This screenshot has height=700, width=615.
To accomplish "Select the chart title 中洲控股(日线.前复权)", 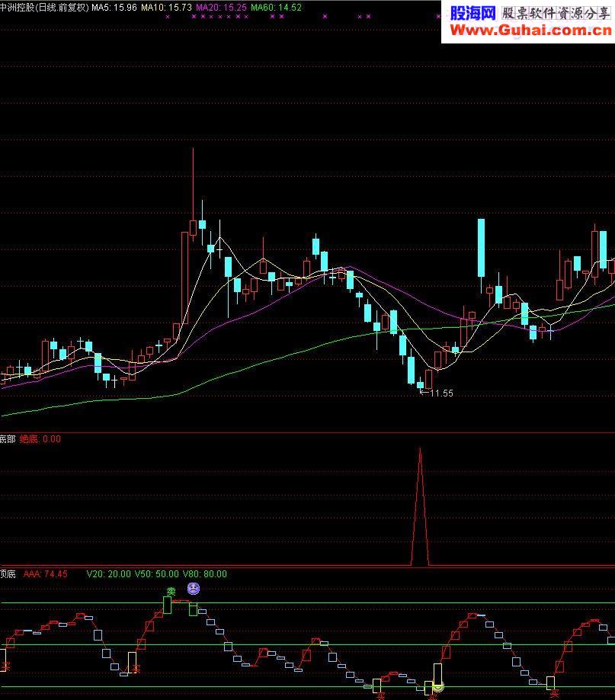I will pyautogui.click(x=45, y=8).
